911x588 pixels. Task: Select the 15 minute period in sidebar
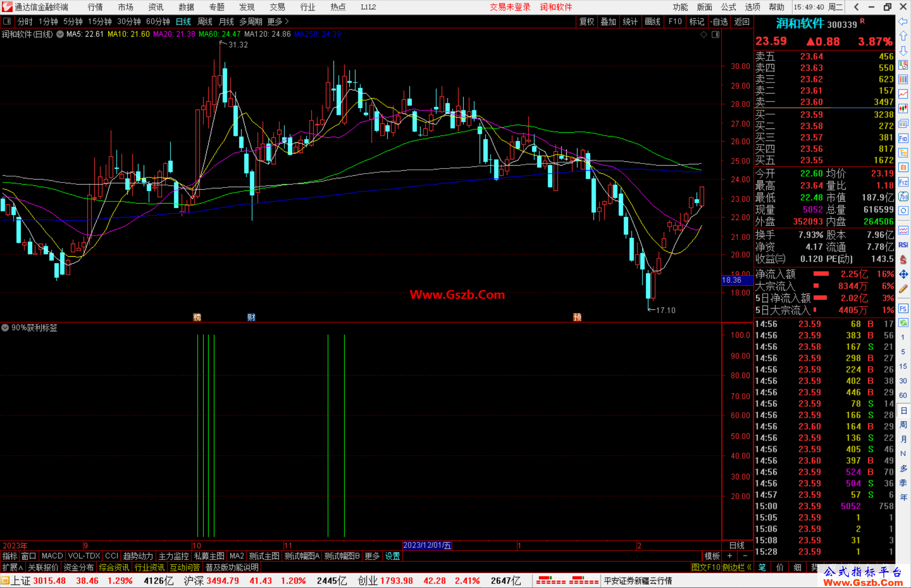click(x=903, y=366)
